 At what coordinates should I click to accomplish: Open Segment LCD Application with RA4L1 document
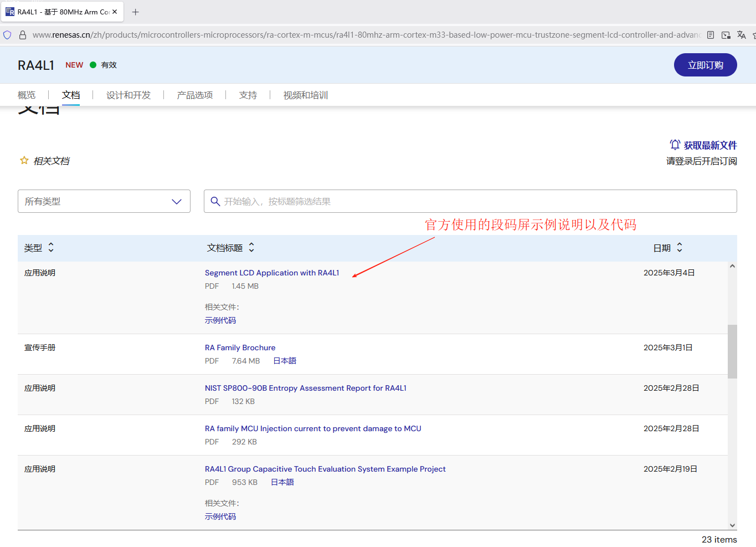coord(272,273)
